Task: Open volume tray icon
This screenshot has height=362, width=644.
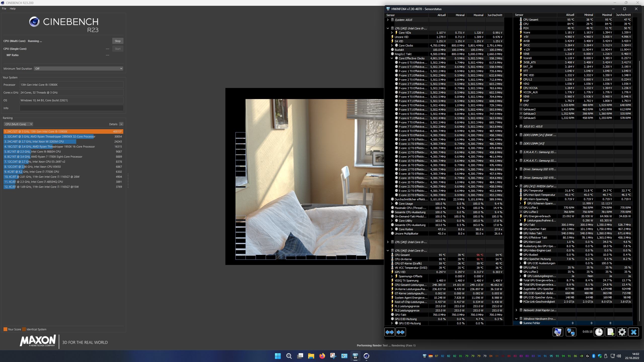Action: point(619,356)
